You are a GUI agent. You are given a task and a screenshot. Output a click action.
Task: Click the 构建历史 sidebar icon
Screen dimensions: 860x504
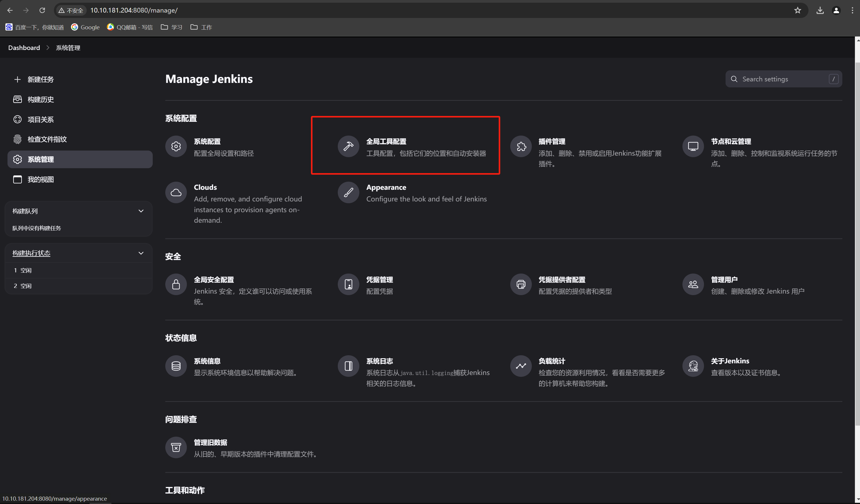(17, 99)
